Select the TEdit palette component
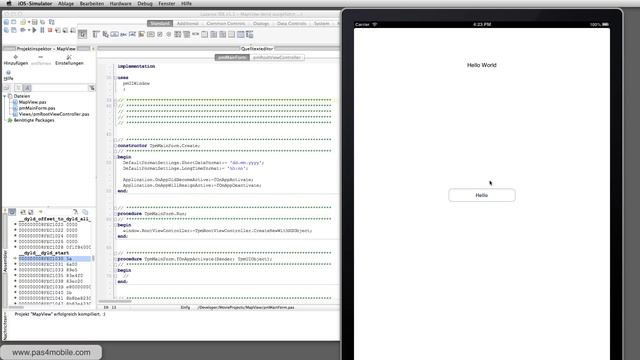This screenshot has width=640, height=360. (132, 34)
